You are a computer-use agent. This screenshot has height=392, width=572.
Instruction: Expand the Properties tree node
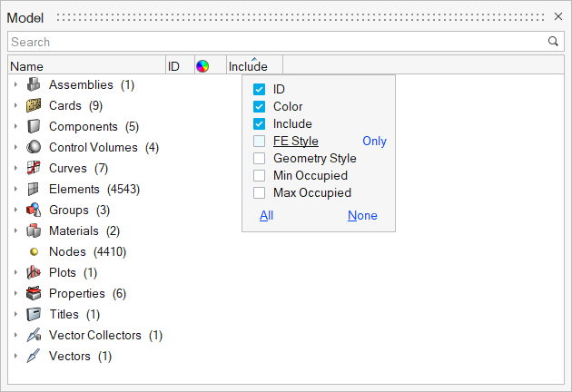[x=15, y=293]
